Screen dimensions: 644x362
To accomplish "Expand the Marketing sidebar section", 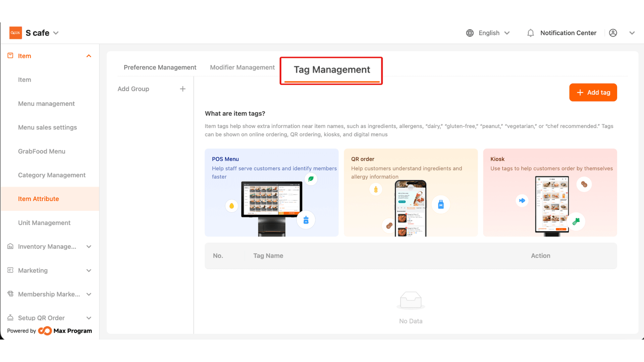I will click(x=89, y=270).
